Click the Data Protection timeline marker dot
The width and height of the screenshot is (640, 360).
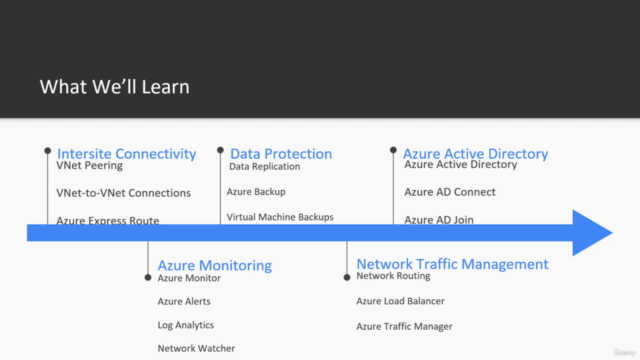pyautogui.click(x=220, y=150)
